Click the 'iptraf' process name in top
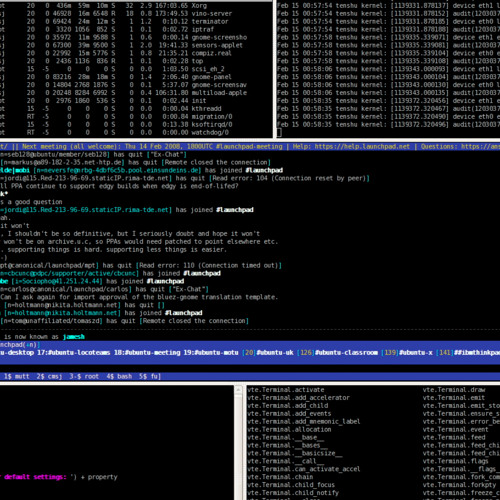 [x=203, y=29]
